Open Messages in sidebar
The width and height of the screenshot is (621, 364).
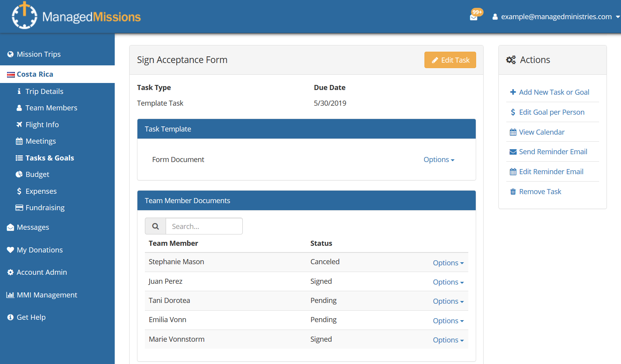click(x=33, y=227)
